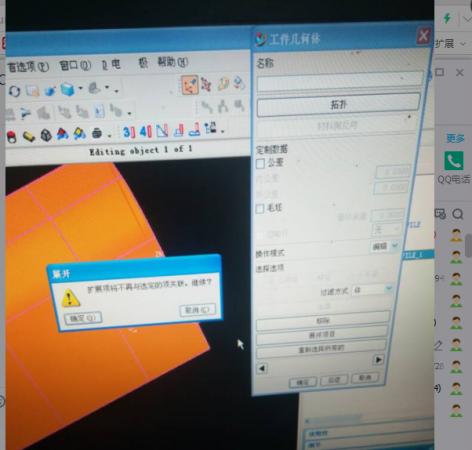
Task: Click the search magnifier icon in QQ panel
Action: point(458,214)
